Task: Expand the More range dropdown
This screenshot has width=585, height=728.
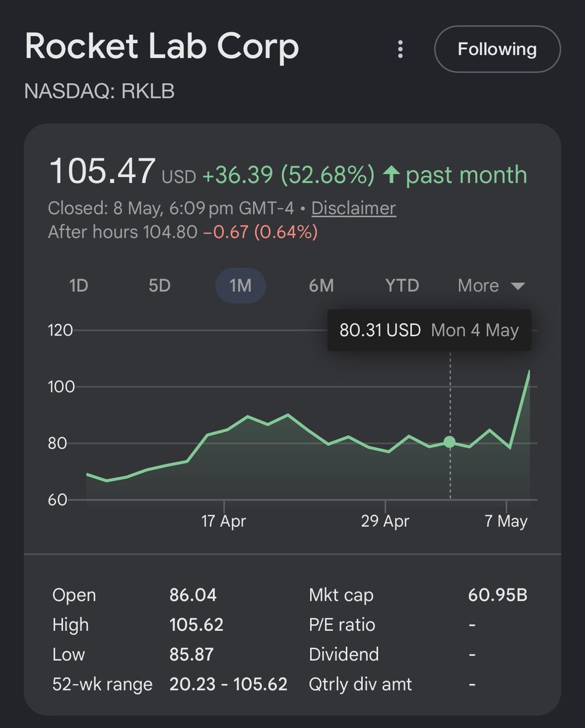Action: coord(491,286)
